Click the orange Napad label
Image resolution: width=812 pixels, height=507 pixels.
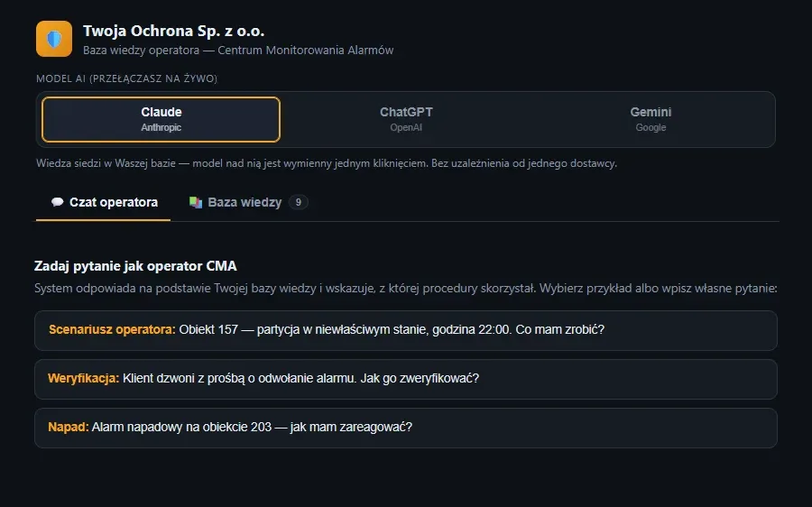(x=69, y=427)
